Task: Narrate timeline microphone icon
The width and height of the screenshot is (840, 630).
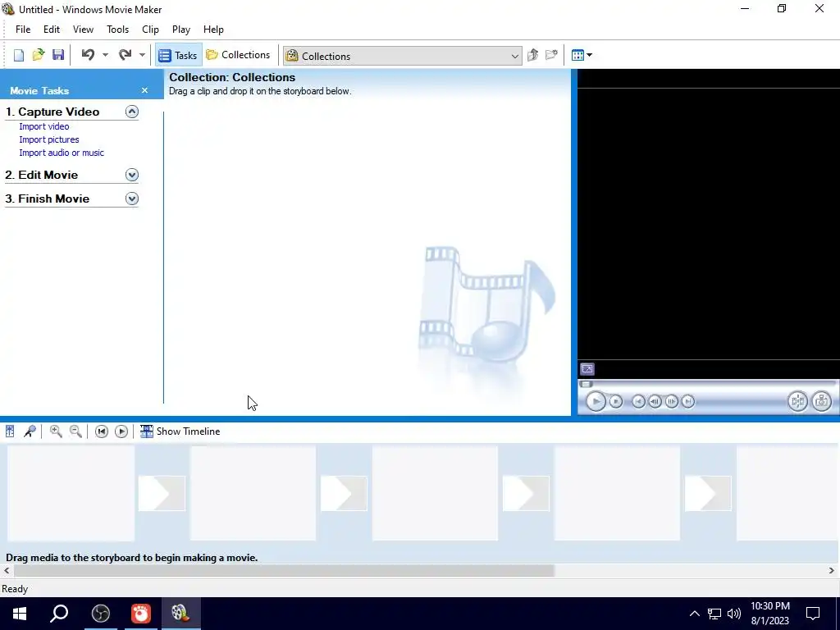Action: (x=30, y=431)
